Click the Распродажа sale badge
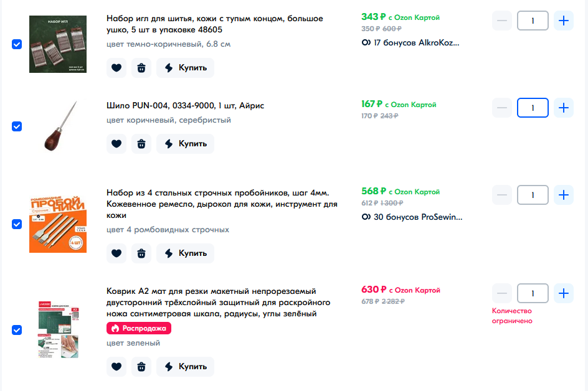This screenshot has width=588, height=391. pyautogui.click(x=139, y=328)
